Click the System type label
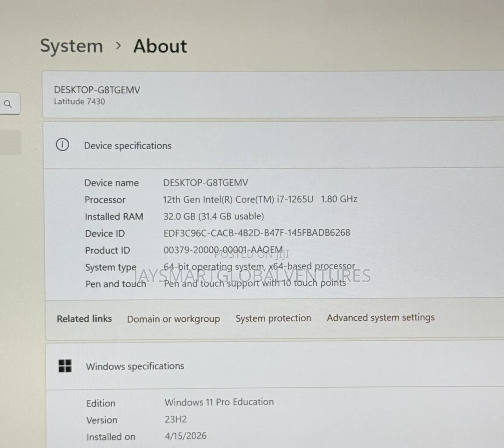Image resolution: width=504 pixels, height=448 pixels. (x=111, y=267)
